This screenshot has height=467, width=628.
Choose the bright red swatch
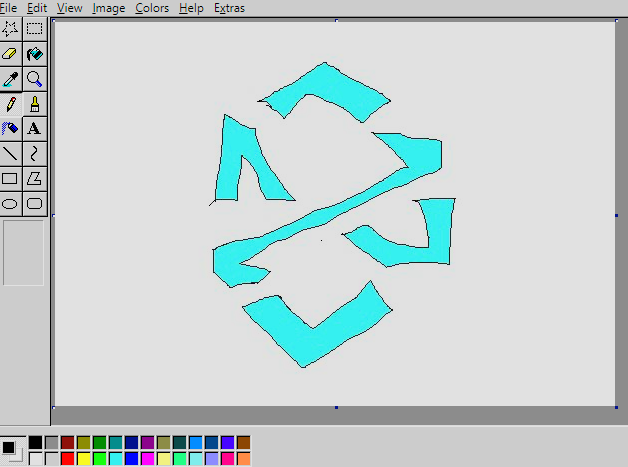click(68, 459)
